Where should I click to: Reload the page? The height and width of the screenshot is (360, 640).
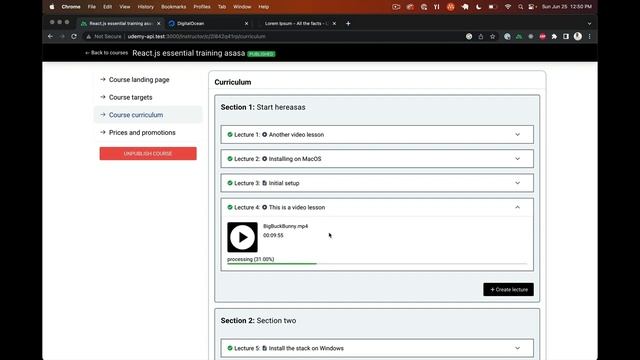(74, 36)
